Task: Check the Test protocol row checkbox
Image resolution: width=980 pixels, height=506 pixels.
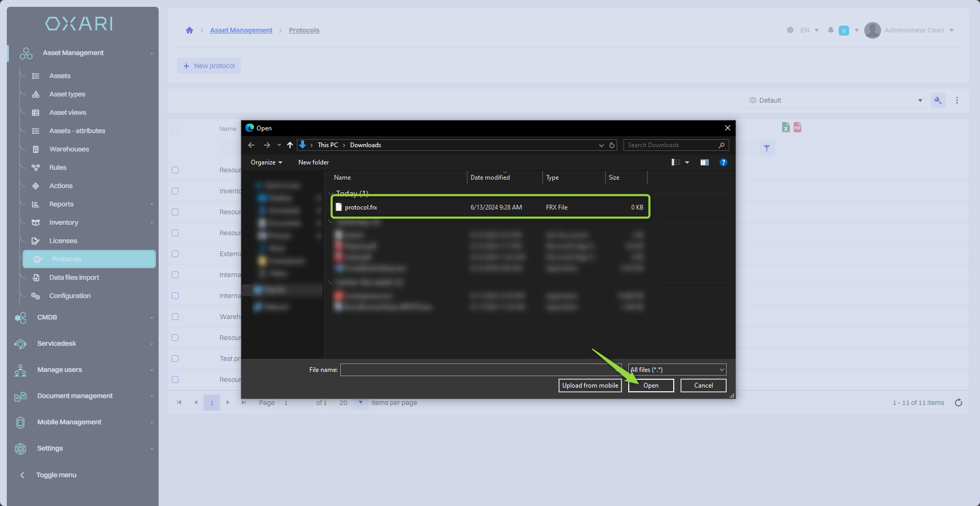Action: click(175, 359)
